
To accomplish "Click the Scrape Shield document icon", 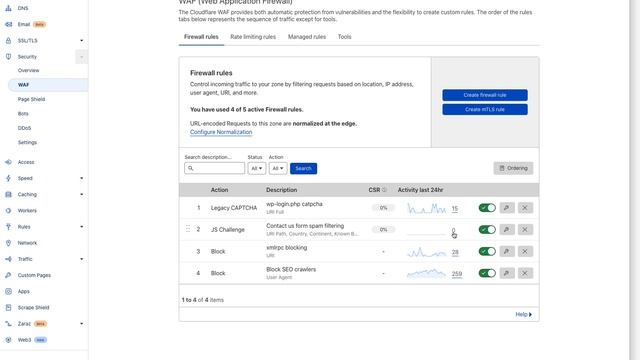I will pos(8,307).
